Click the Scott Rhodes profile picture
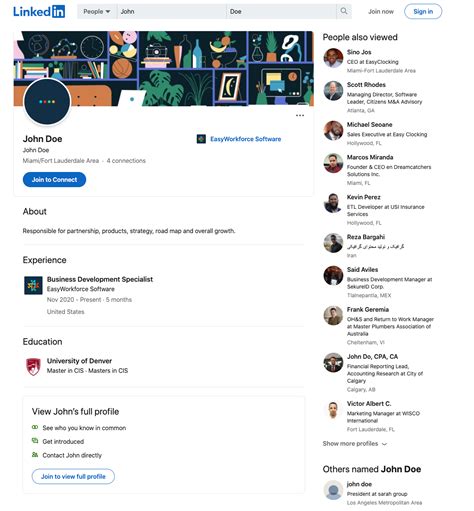The height and width of the screenshot is (511, 474). coord(333,90)
